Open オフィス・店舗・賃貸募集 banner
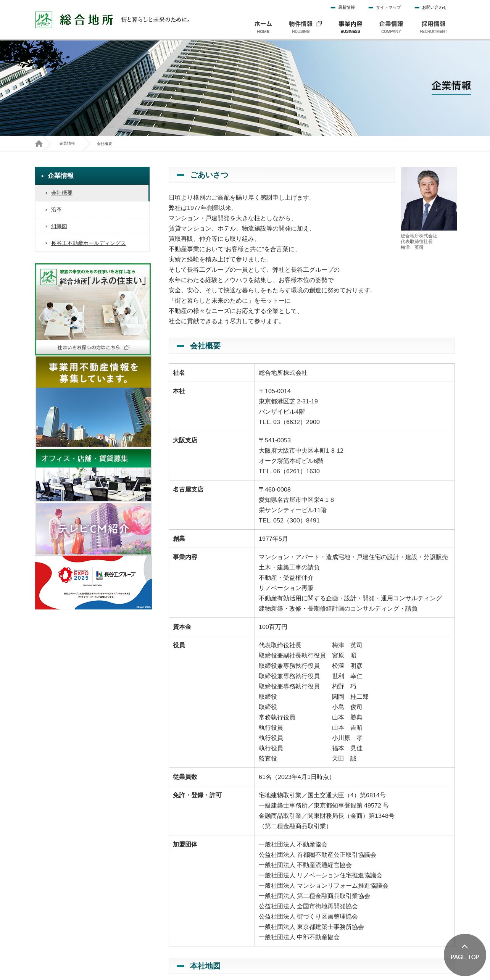The height and width of the screenshot is (980, 490). click(93, 475)
